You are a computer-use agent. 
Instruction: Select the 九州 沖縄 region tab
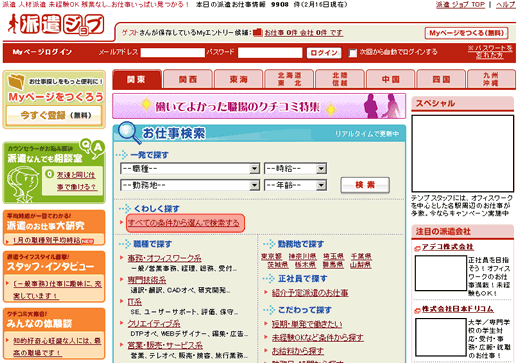491,79
